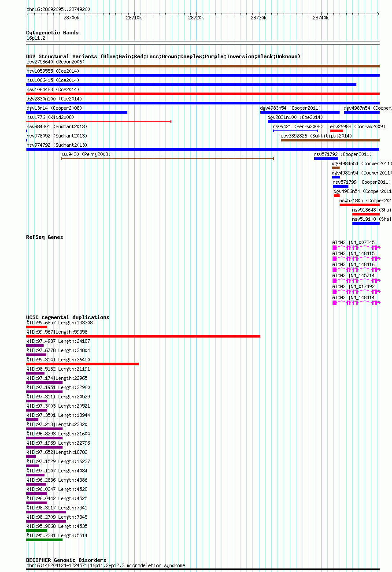Open ATXN2L transcript NM_145714
The width and height of the screenshot is (392, 572).
click(356, 281)
